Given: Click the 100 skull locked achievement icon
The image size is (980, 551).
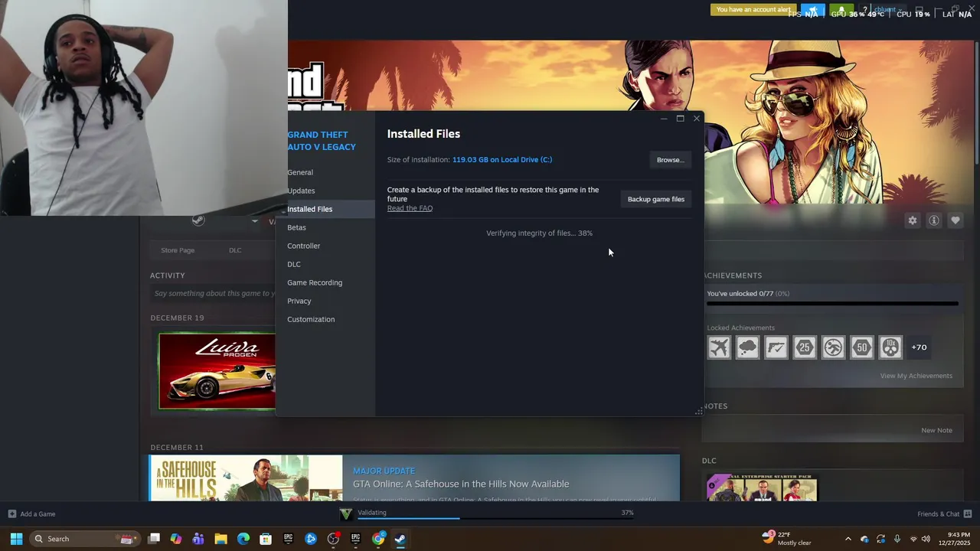Looking at the screenshot, I should pyautogui.click(x=891, y=347).
